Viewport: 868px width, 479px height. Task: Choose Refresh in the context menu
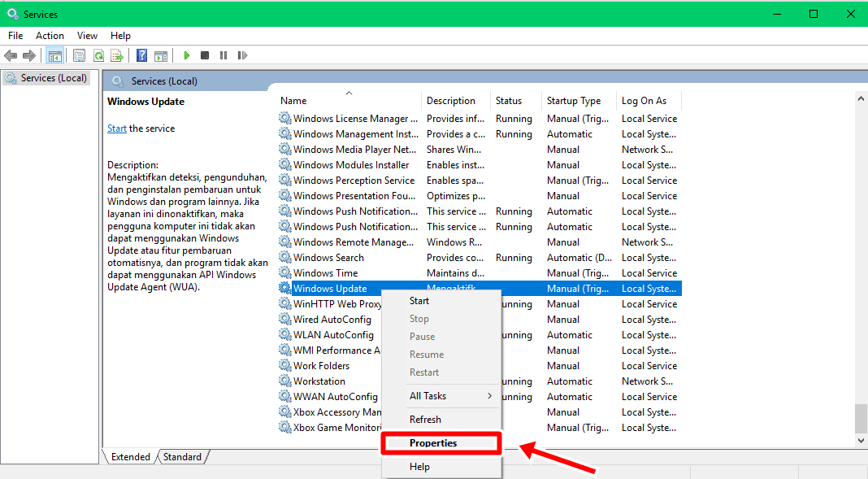(x=441, y=419)
